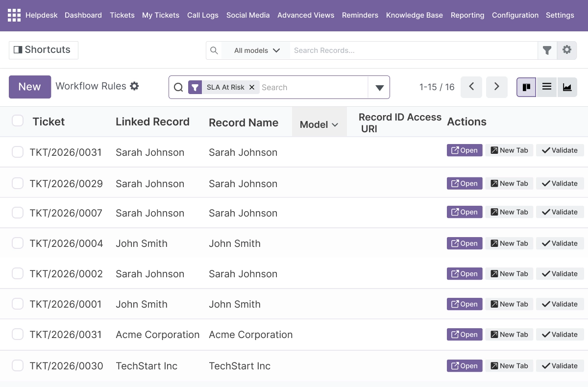The image size is (588, 387).
Task: Click the search magnifier in filter bar
Action: pos(178,87)
